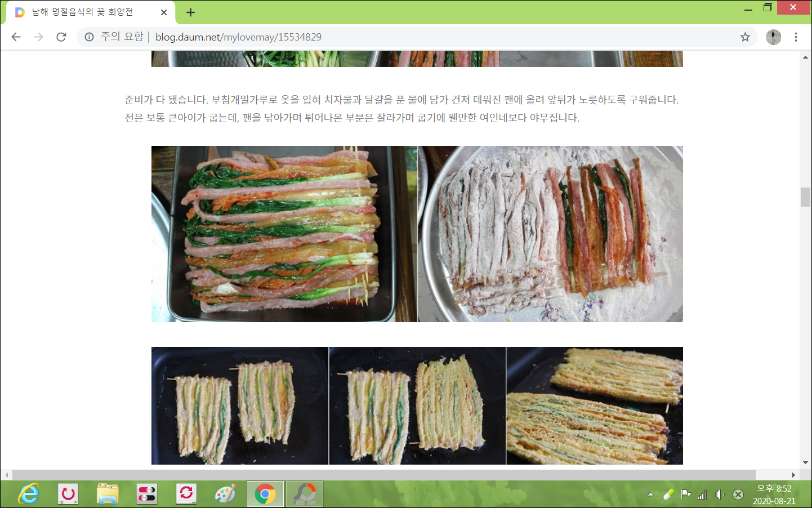Close the 남해 명절음식의 꽃 회양전 tab
The image size is (812, 508).
click(x=164, y=12)
